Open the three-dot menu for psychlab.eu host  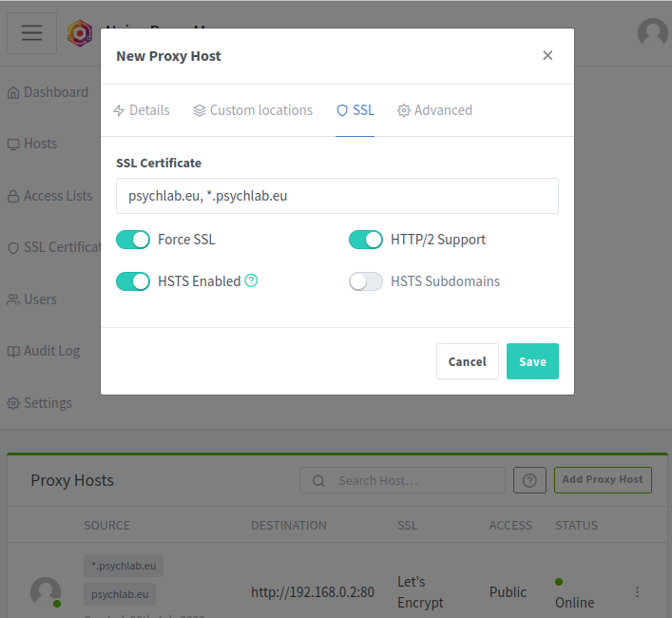click(637, 591)
